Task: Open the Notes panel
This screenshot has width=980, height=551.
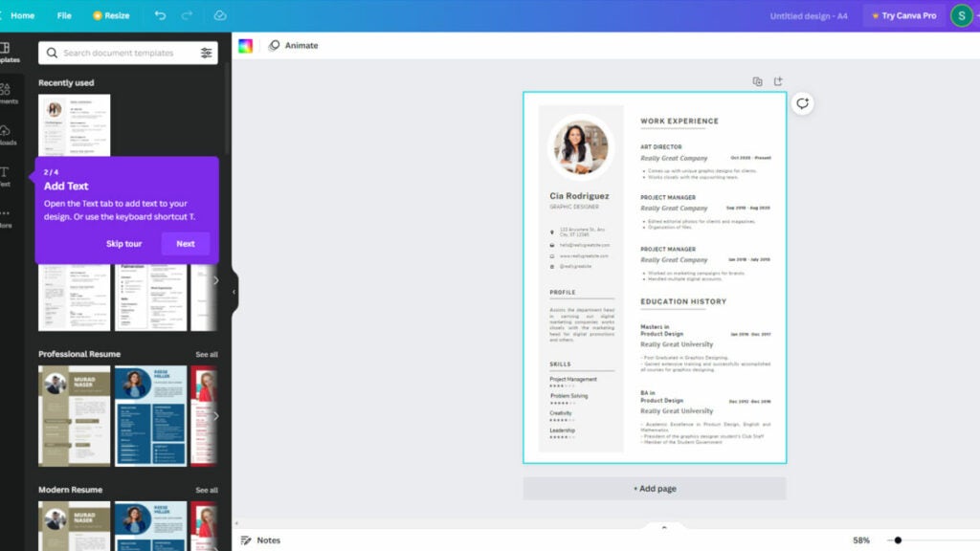Action: [x=260, y=540]
